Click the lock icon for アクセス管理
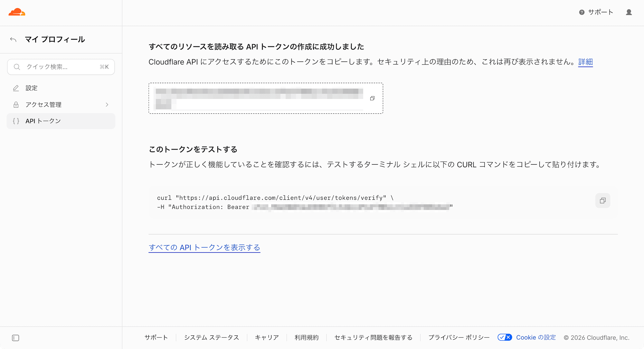The width and height of the screenshot is (644, 349). coord(16,105)
